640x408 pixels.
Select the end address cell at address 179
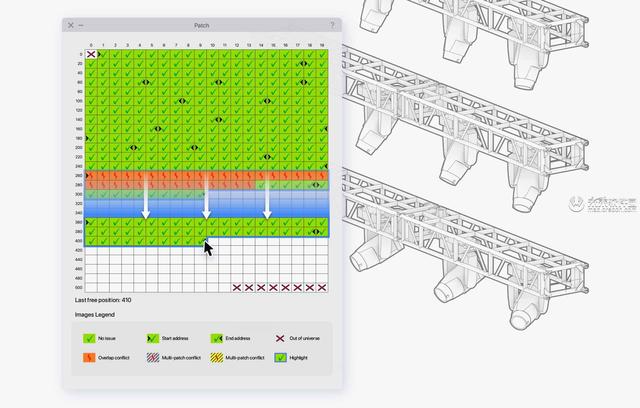coord(322,129)
